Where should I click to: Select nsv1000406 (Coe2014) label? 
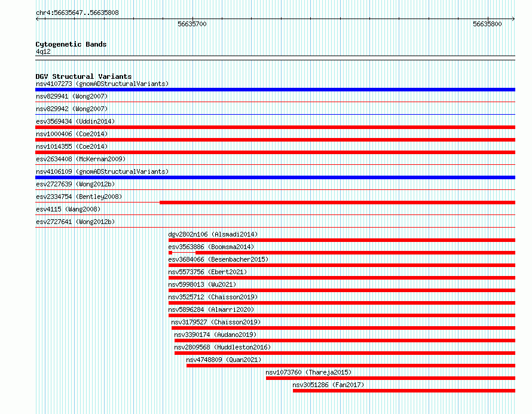pyautogui.click(x=72, y=134)
